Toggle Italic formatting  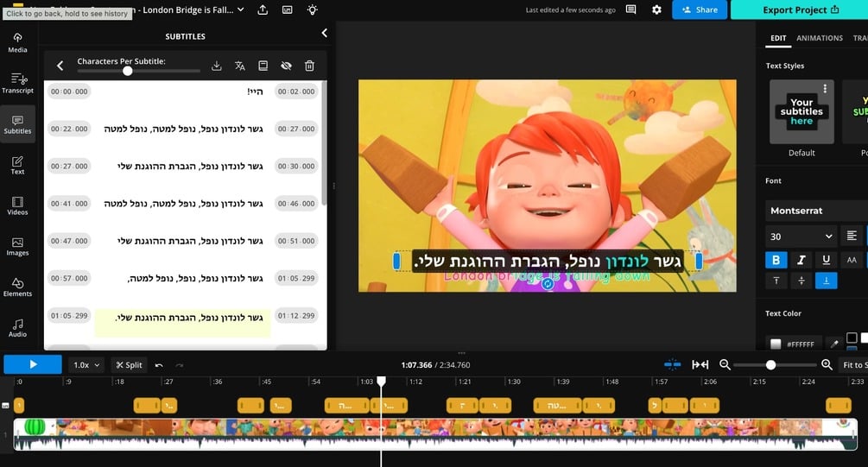coord(801,260)
